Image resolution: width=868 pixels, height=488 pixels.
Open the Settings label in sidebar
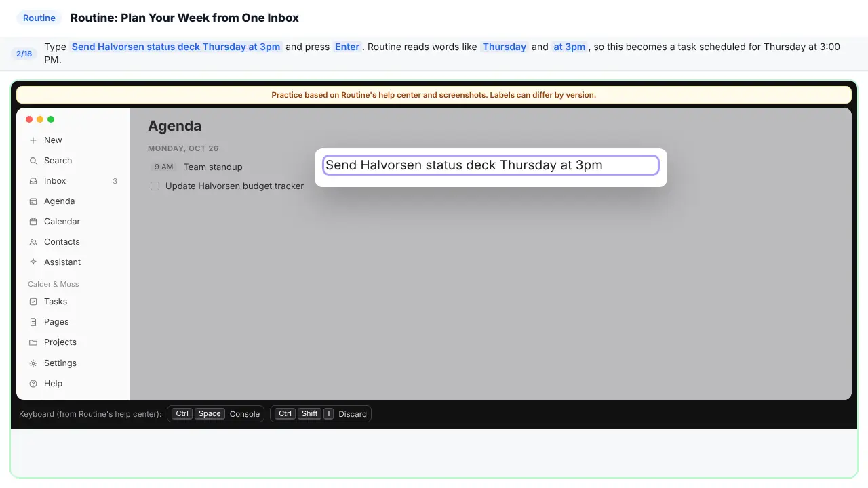click(60, 363)
